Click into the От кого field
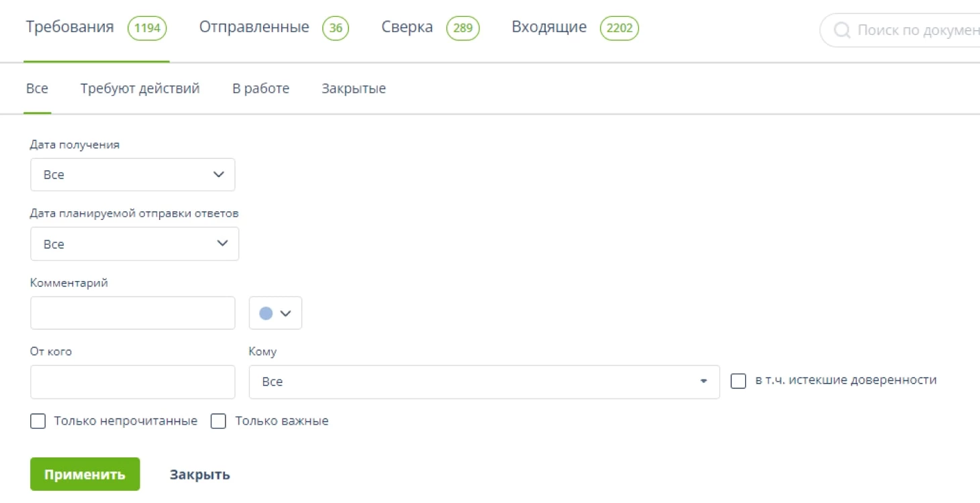Image resolution: width=980 pixels, height=503 pixels. [133, 382]
